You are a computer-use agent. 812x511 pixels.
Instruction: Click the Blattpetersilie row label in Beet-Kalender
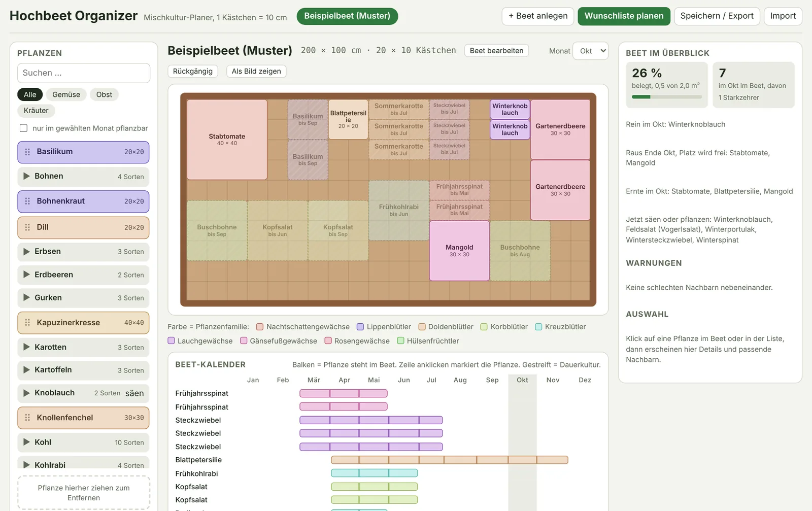[198, 460]
